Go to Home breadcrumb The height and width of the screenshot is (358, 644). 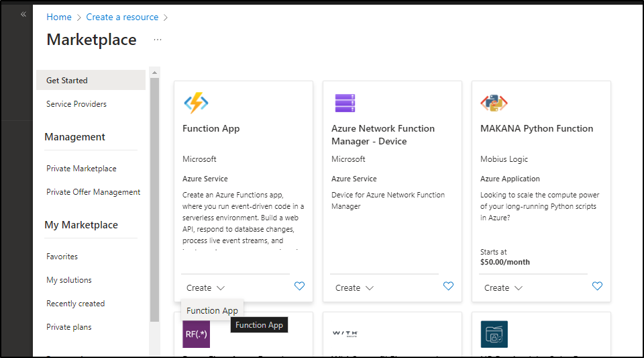pos(59,17)
